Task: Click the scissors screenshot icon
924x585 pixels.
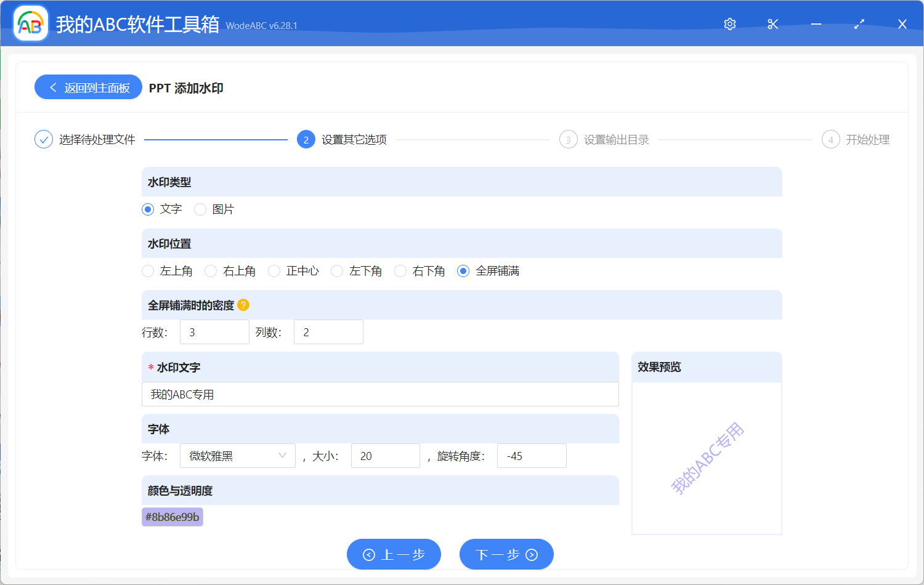Action: click(x=772, y=24)
